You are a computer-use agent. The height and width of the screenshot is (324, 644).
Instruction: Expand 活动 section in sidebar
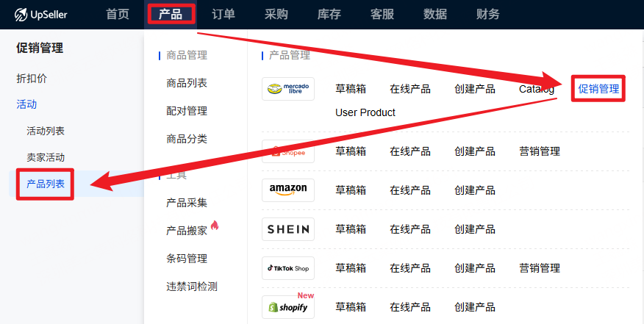pos(26,104)
